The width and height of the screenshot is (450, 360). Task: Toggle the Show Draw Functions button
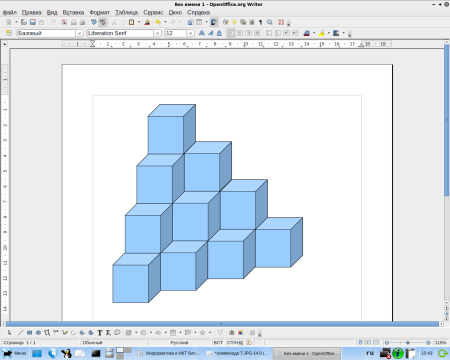tap(214, 22)
